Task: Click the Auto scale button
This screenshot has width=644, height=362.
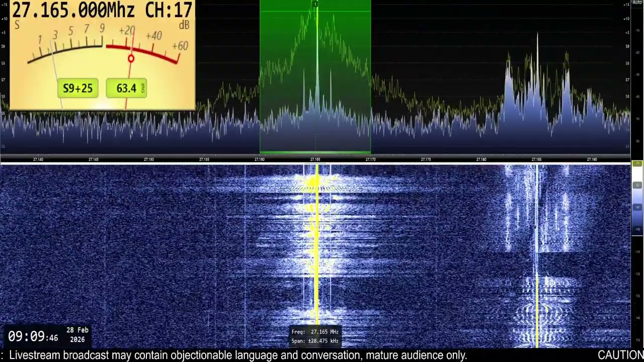Action: click(x=637, y=3)
